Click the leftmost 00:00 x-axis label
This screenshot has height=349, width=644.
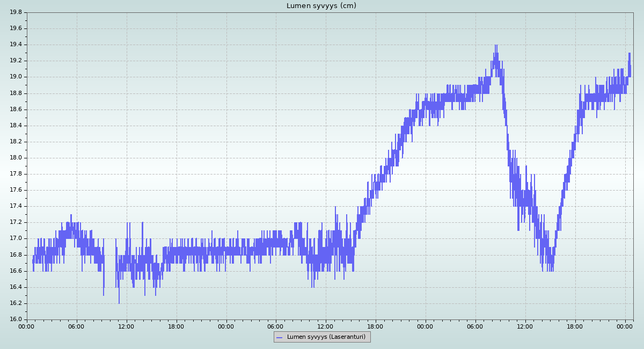click(27, 326)
